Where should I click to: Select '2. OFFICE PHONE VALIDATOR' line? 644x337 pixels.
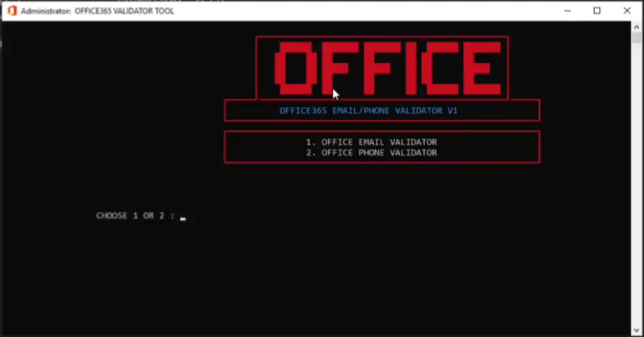tap(371, 153)
